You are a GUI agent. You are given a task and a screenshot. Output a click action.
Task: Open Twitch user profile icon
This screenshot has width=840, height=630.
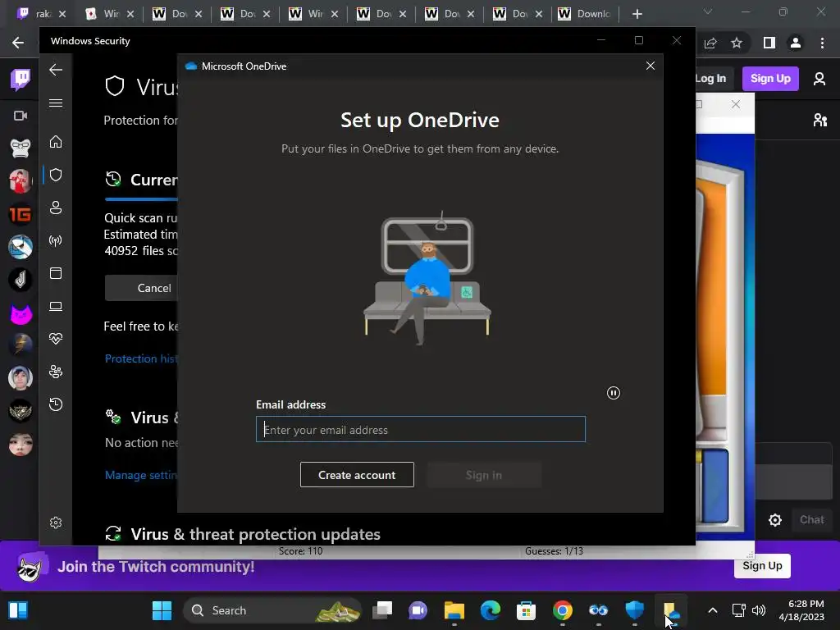pyautogui.click(x=819, y=80)
